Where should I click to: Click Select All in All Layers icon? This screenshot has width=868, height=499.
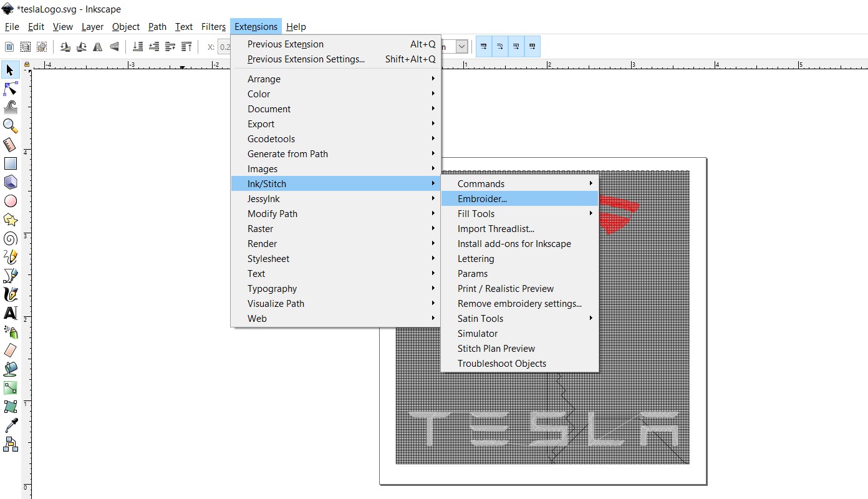click(26, 47)
